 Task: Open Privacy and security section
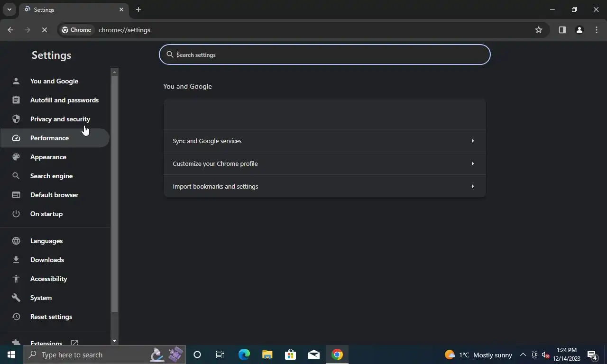tap(55, 119)
